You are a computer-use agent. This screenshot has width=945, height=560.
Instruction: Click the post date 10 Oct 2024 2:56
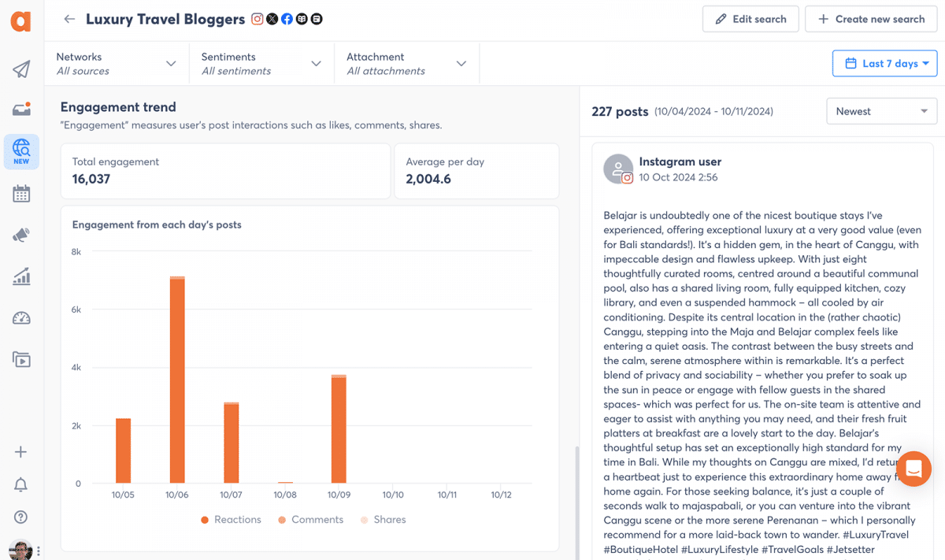click(x=678, y=178)
